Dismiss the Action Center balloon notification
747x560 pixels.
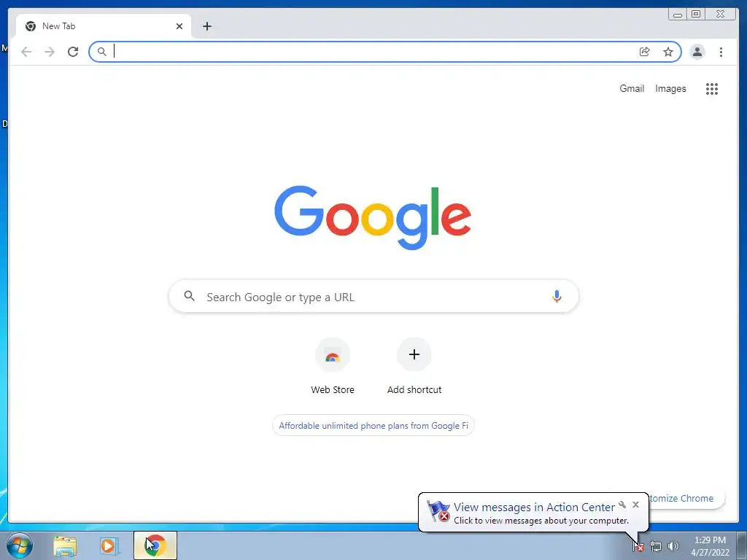click(x=635, y=505)
